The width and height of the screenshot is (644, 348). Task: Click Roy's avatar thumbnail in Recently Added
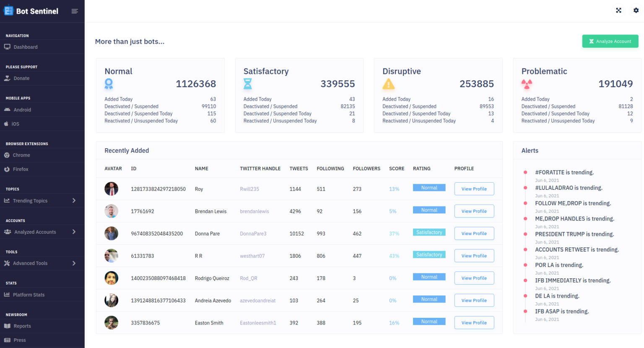pos(111,188)
